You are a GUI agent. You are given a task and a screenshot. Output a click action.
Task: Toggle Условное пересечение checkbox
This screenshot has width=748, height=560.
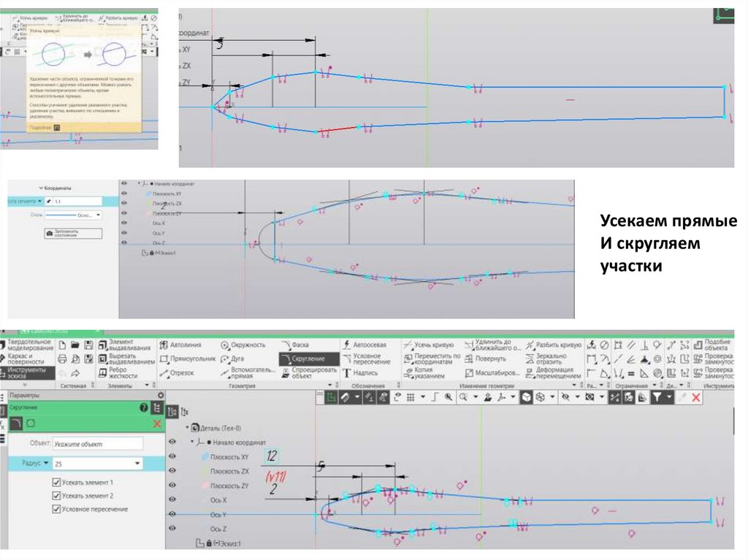click(56, 509)
